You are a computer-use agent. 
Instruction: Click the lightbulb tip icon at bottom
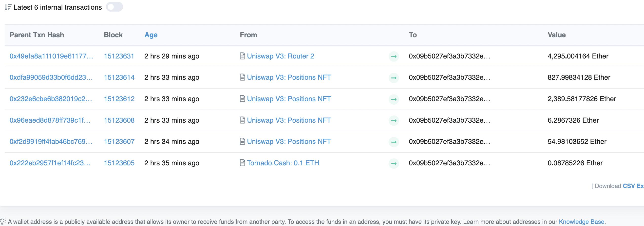click(x=3, y=222)
